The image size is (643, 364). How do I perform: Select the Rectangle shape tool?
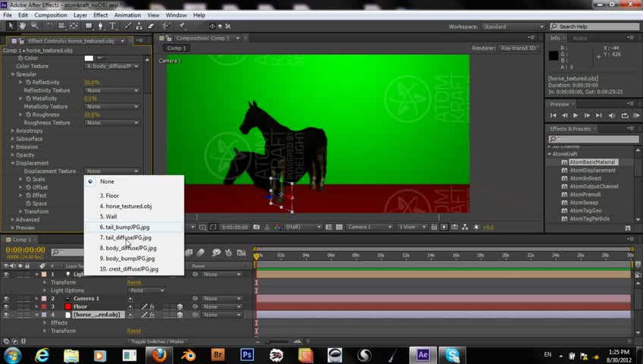tap(89, 26)
